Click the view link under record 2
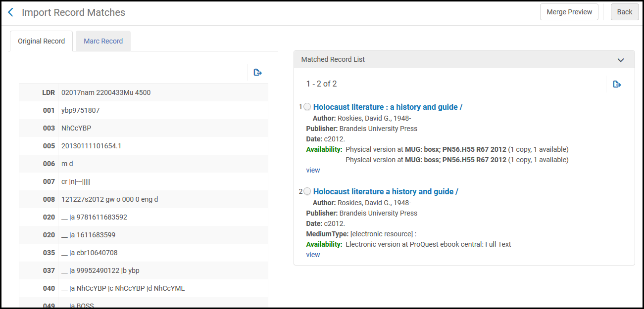This screenshot has height=309, width=644. click(x=313, y=255)
